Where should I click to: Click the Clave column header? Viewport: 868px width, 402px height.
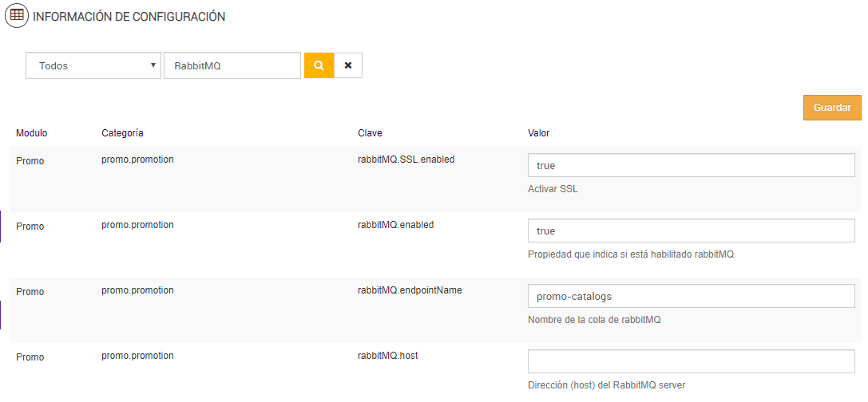[x=370, y=132]
